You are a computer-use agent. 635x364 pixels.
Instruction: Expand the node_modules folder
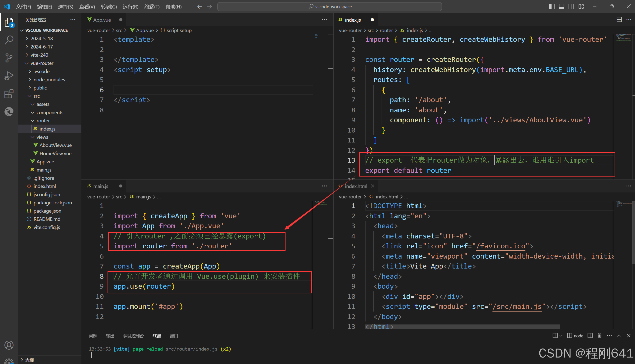click(49, 80)
